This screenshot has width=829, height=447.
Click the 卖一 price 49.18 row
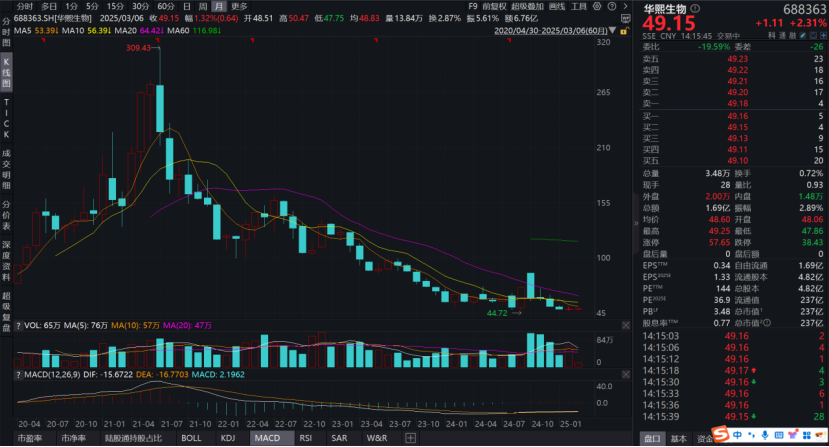click(x=732, y=104)
